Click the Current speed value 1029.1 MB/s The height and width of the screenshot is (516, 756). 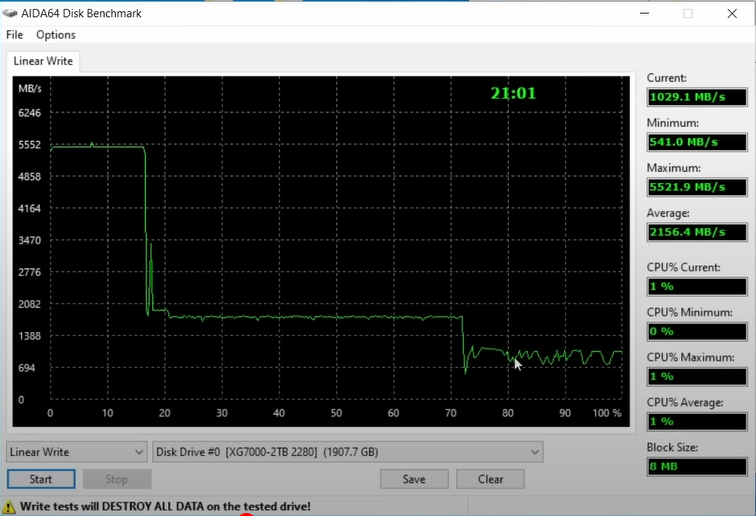(697, 97)
